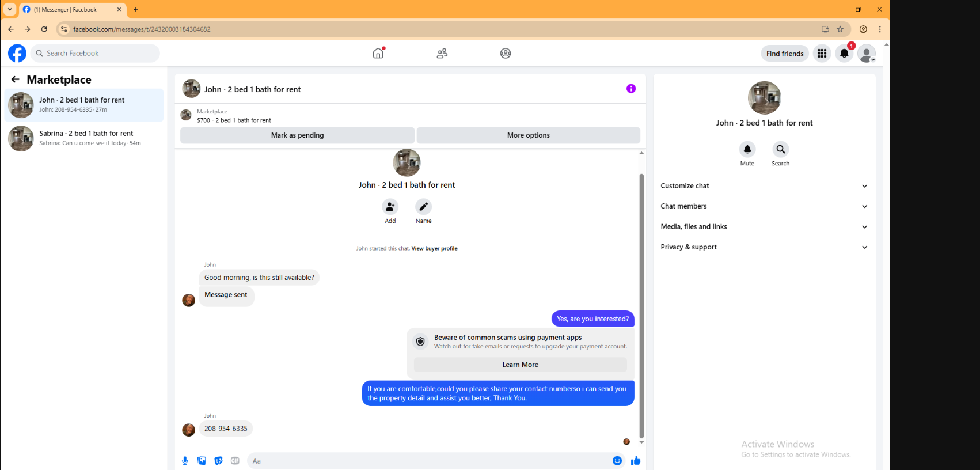View site information icon in address bar
The height and width of the screenshot is (470, 980).
click(x=64, y=29)
